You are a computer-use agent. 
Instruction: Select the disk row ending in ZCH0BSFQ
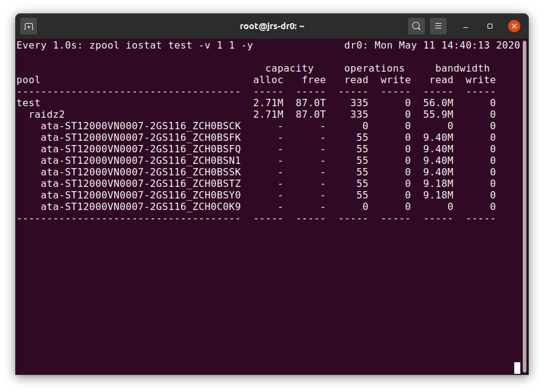pos(140,149)
